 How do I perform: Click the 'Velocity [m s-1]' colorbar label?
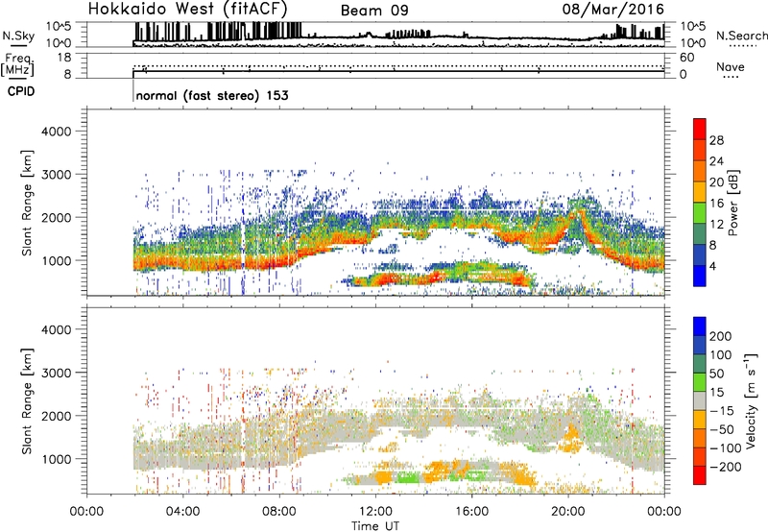pyautogui.click(x=751, y=400)
